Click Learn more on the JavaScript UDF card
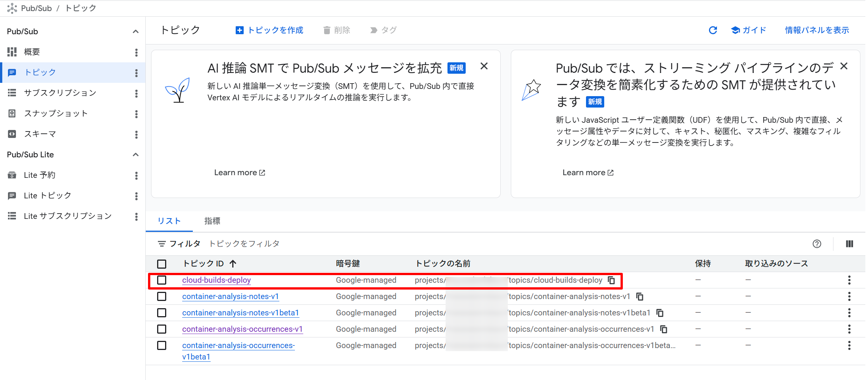This screenshot has height=380, width=868. [588, 173]
